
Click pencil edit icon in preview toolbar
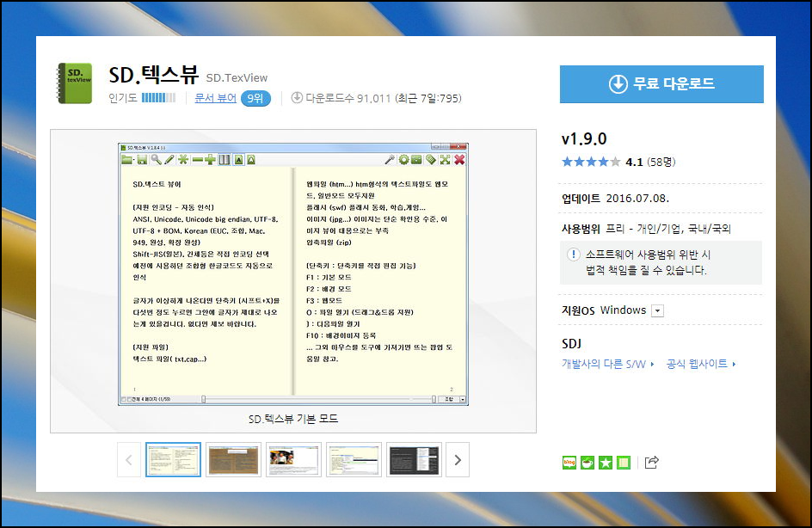point(169,159)
